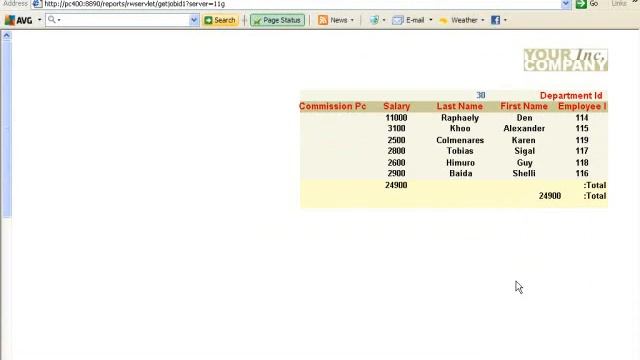Click the Weather icon

pos(443,20)
